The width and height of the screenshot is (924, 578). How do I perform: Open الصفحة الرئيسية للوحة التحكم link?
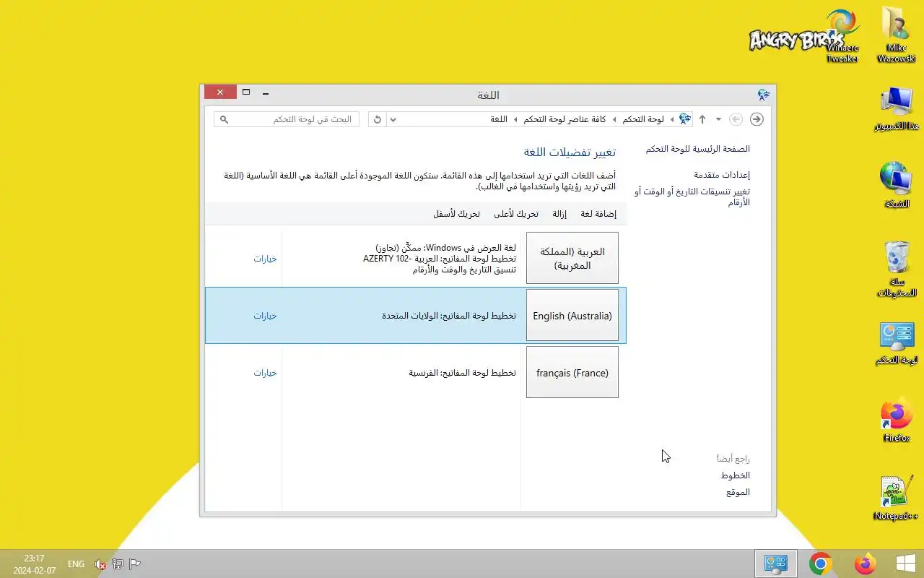(x=698, y=149)
